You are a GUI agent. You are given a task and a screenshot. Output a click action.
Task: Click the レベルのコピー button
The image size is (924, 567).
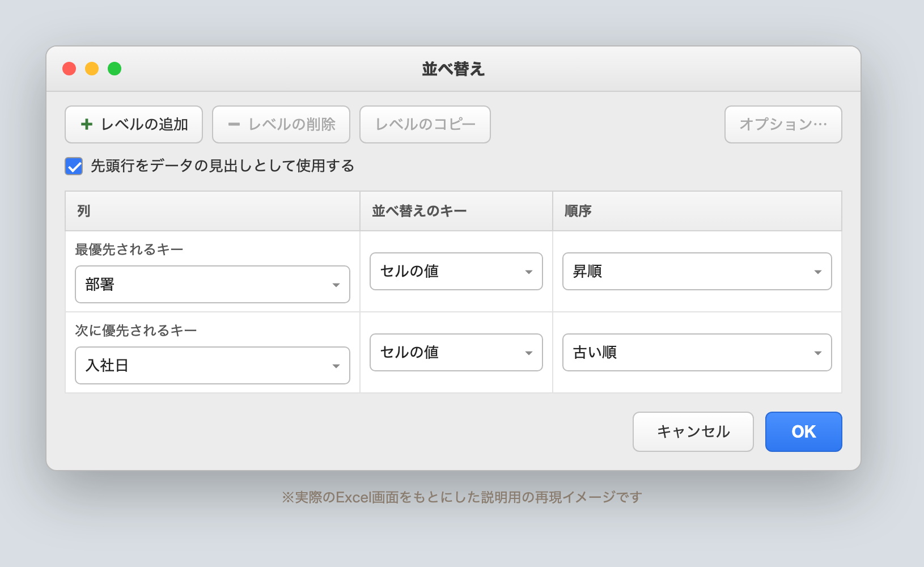pyautogui.click(x=425, y=124)
